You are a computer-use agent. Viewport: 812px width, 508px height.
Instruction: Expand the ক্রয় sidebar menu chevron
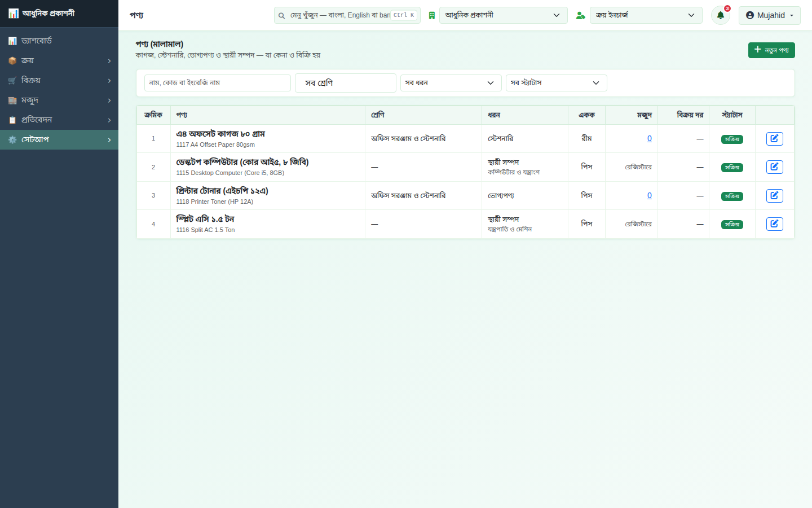point(109,61)
